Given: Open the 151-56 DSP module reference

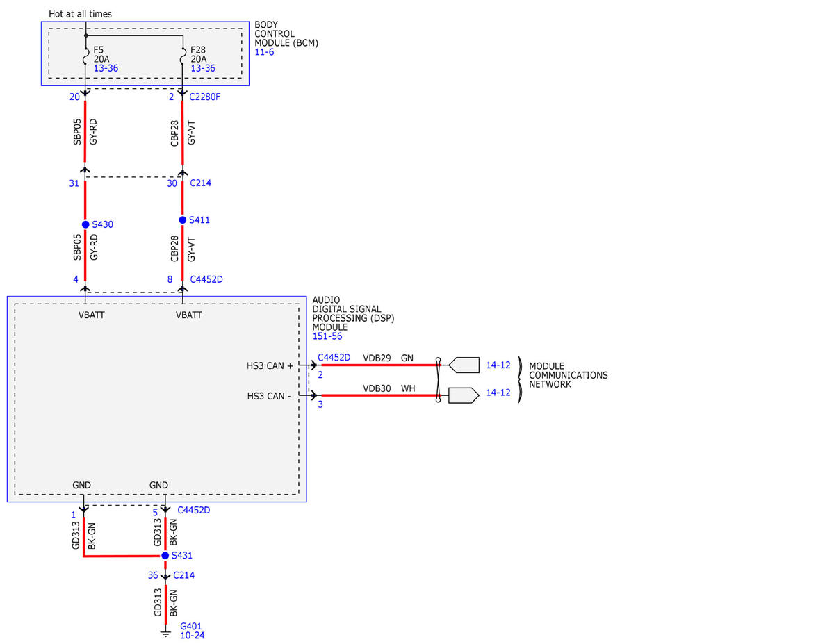Looking at the screenshot, I should click(327, 336).
